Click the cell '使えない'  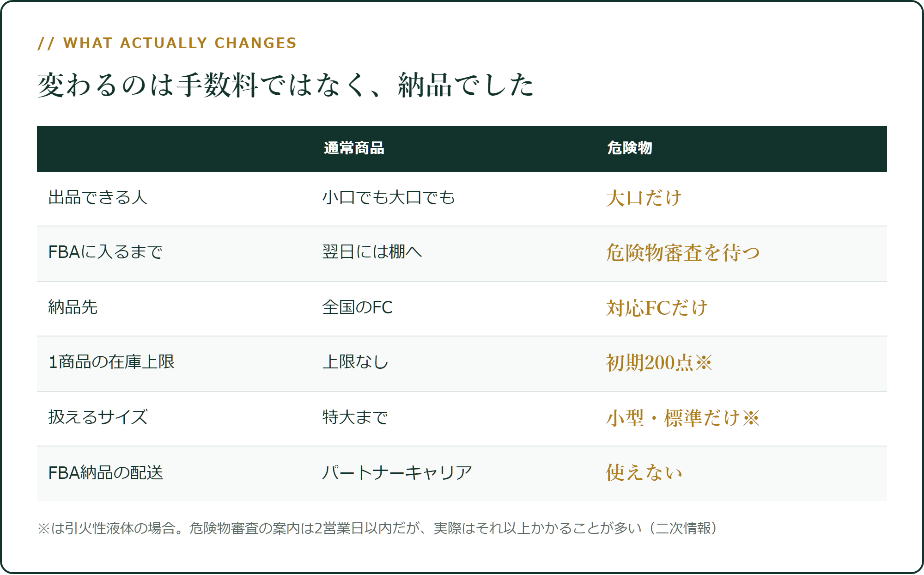click(x=644, y=473)
